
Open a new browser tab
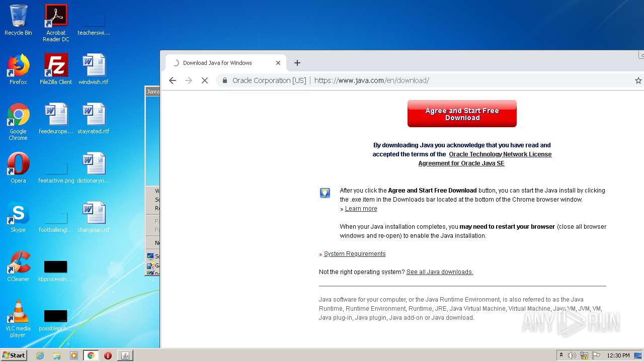(297, 63)
